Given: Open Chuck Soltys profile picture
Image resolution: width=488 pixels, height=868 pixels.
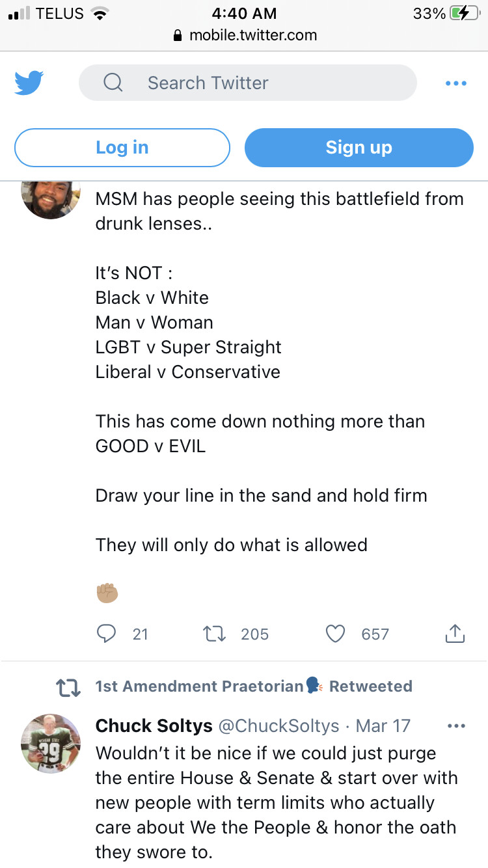Looking at the screenshot, I should click(x=51, y=743).
